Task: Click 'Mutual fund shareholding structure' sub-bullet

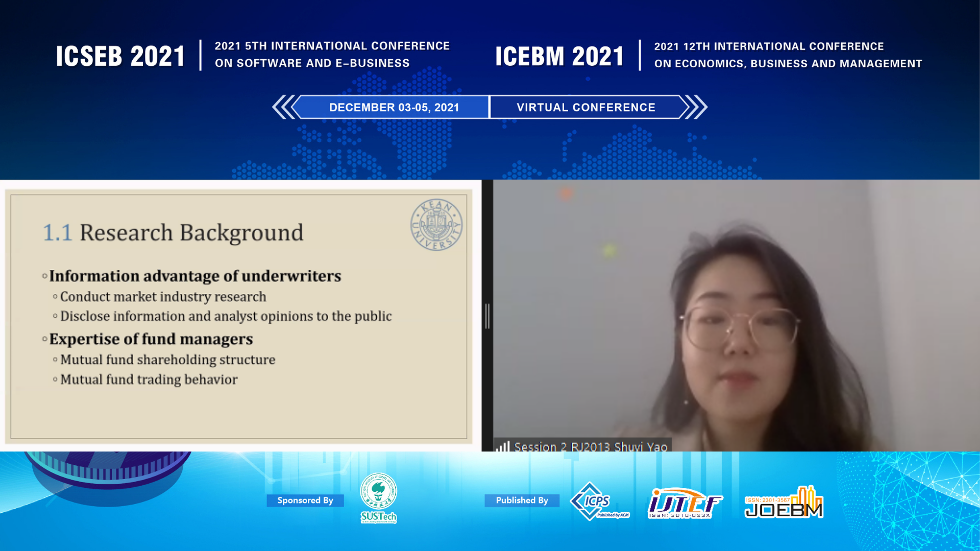Action: [167, 360]
